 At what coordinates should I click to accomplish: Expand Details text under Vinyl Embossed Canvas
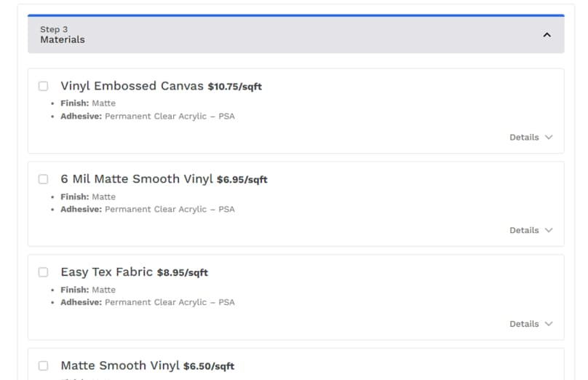pos(524,137)
